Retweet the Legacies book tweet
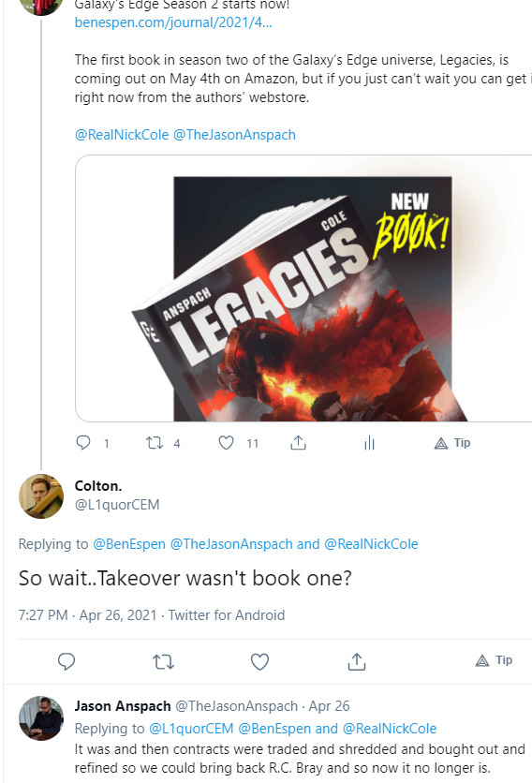 [155, 443]
